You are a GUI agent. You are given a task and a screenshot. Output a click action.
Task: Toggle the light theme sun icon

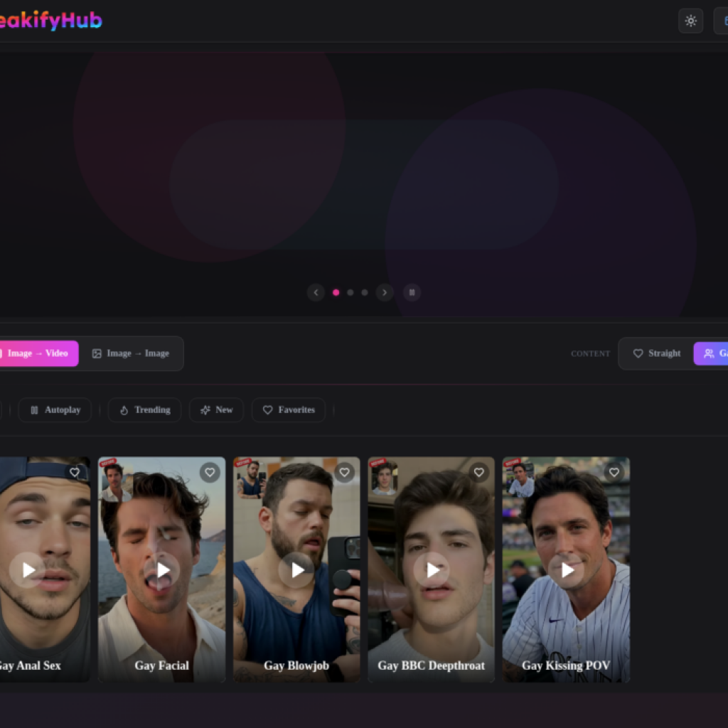(690, 21)
